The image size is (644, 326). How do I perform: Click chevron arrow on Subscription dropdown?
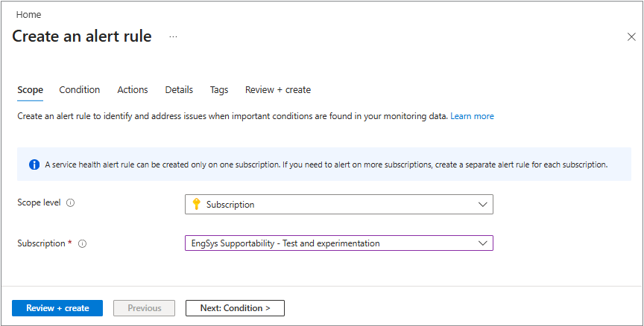(482, 243)
